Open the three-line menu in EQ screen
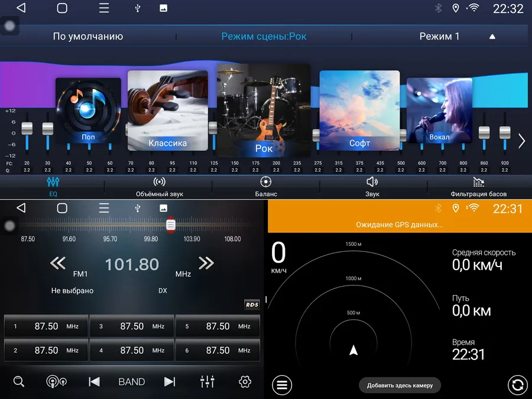Image resolution: width=532 pixels, height=399 pixels. 104,8
